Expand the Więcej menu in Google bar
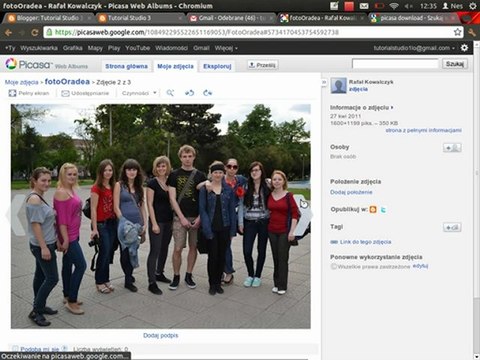Viewport: 480px width, 360px height. click(226, 48)
